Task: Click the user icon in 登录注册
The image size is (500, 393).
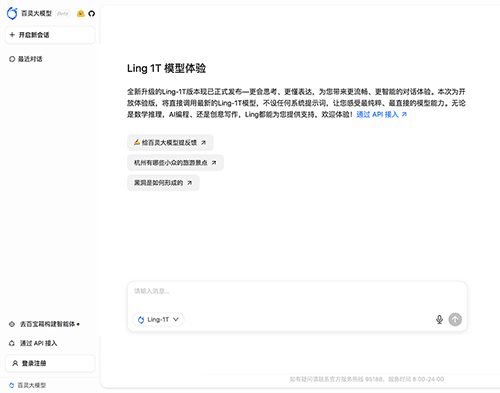Action: [15, 363]
